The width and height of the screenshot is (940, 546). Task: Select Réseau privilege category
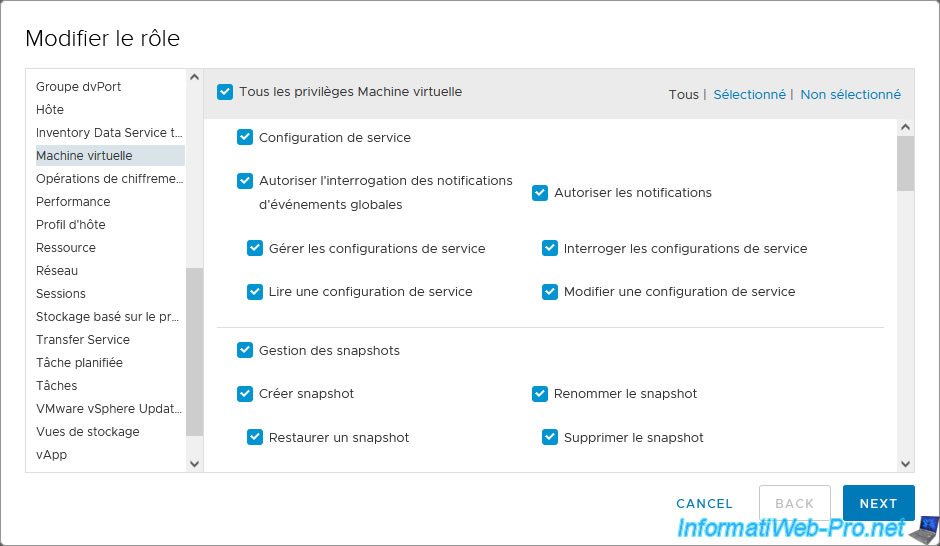pyautogui.click(x=57, y=270)
